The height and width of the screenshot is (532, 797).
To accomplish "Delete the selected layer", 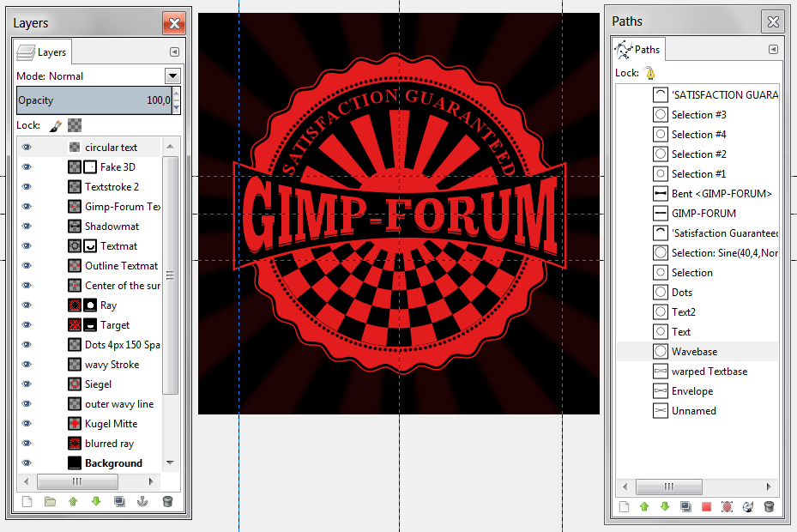I will 167,502.
